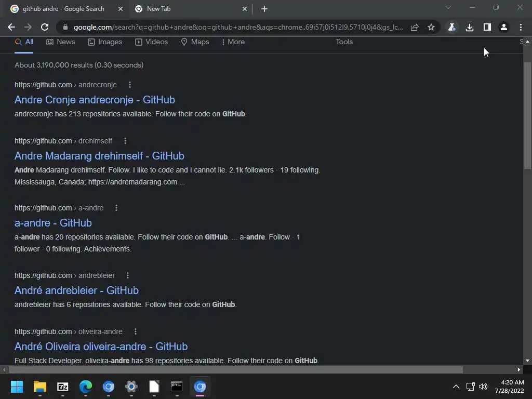Open more options for oliveira-andre result
The height and width of the screenshot is (399, 532).
pyautogui.click(x=136, y=331)
